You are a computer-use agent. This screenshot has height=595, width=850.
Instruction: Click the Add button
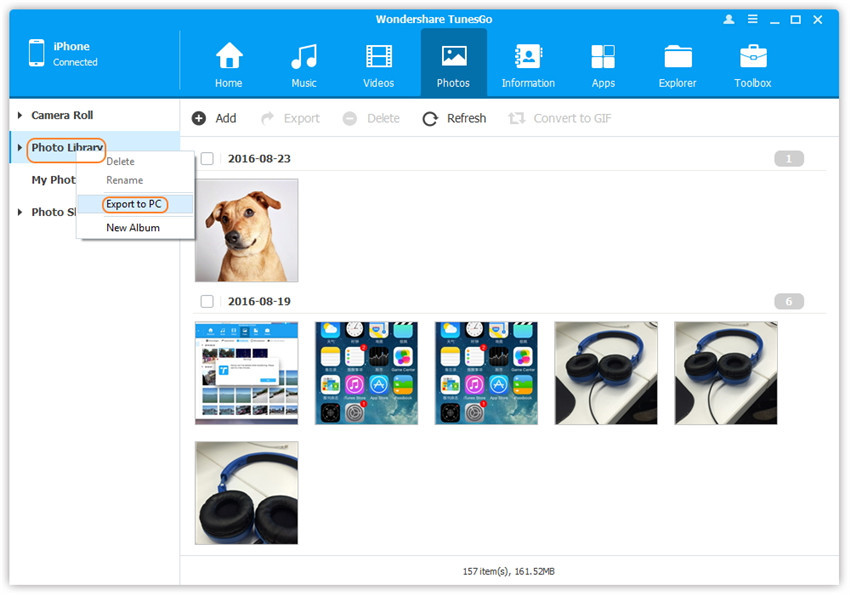point(214,118)
